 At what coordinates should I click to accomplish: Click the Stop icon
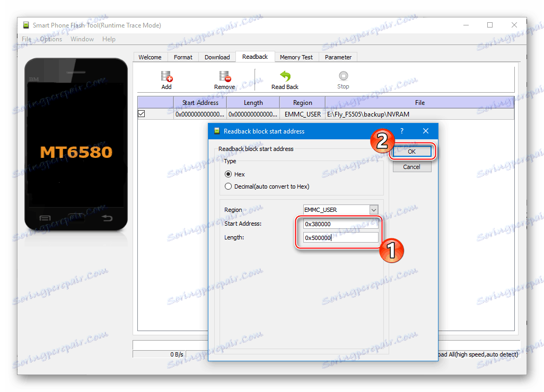pyautogui.click(x=343, y=76)
